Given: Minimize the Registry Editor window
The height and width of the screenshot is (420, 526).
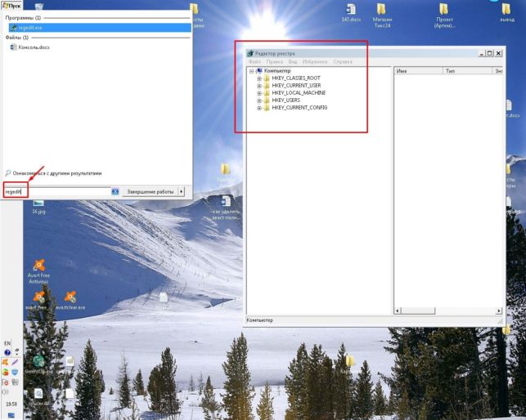Looking at the screenshot, I should point(481,53).
